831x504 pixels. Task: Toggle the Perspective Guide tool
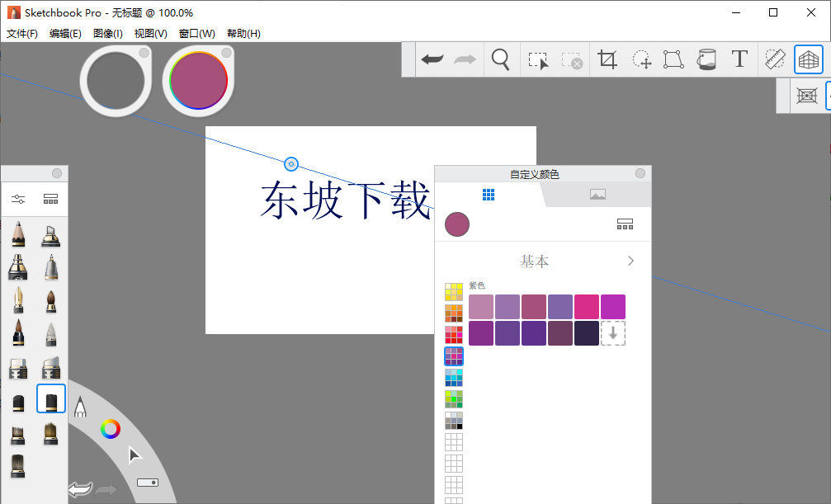(x=808, y=59)
